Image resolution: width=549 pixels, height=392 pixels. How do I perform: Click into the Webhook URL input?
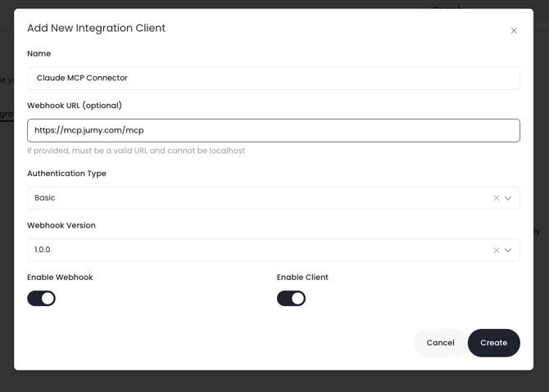(273, 130)
